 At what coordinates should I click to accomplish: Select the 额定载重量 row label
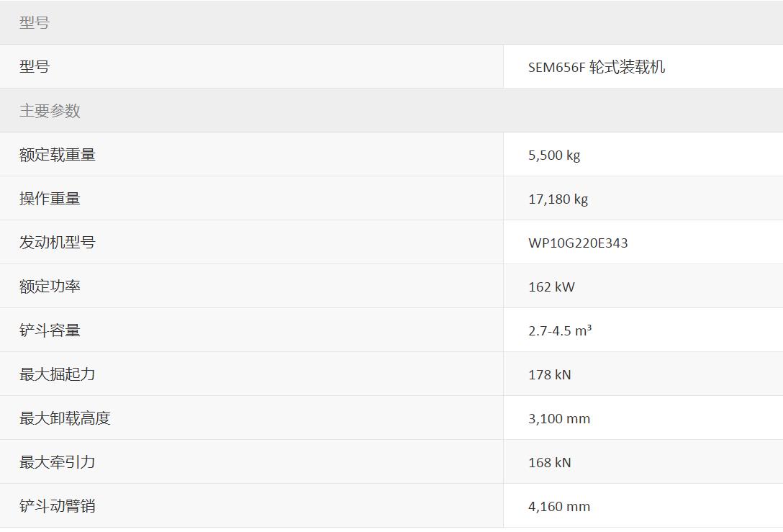coord(58,155)
